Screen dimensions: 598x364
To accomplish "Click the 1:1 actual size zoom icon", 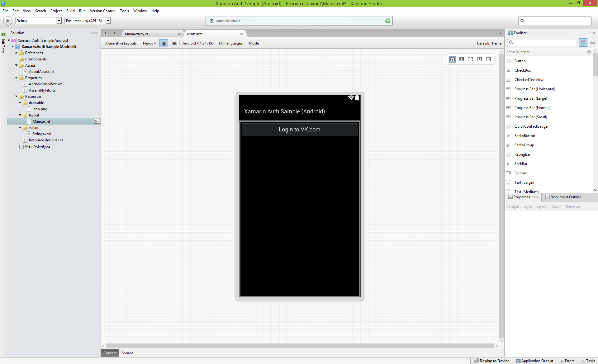I will pyautogui.click(x=462, y=59).
